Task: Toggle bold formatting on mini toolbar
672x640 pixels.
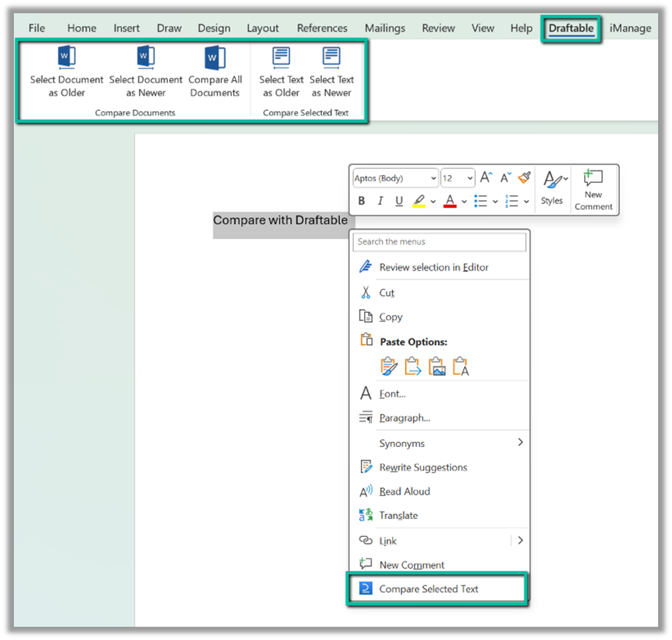Action: 361,200
